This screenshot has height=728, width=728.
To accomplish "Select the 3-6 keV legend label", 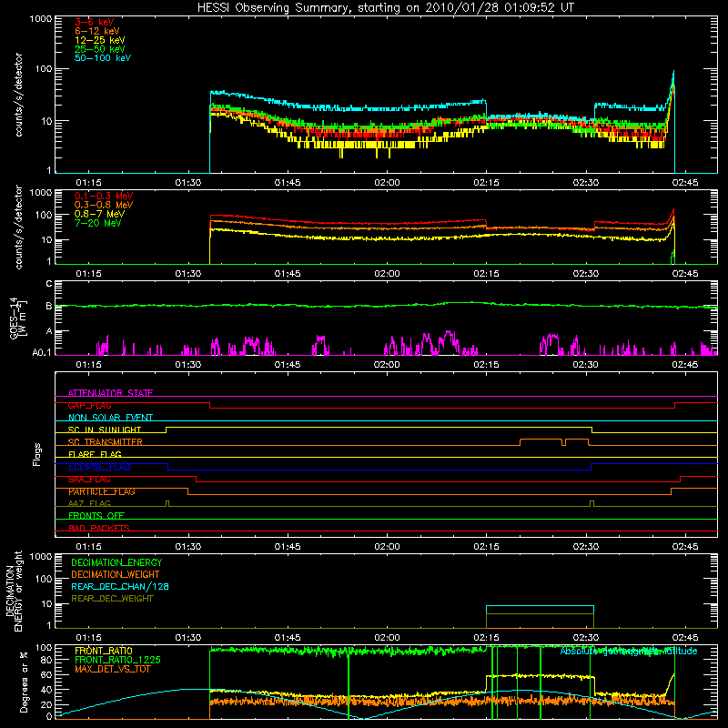I will click(95, 22).
